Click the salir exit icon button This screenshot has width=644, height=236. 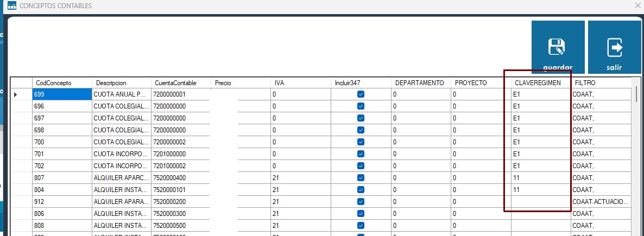click(x=614, y=48)
